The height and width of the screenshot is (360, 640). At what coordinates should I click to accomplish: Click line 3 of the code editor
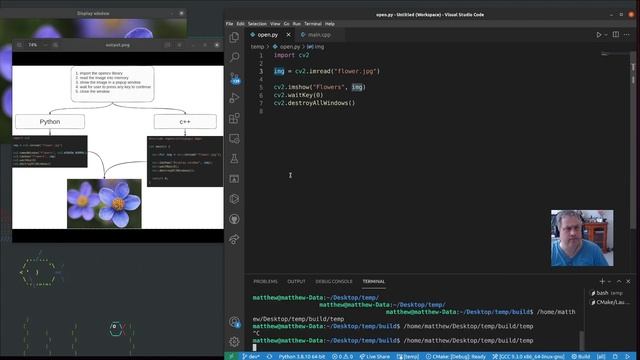[x=327, y=71]
